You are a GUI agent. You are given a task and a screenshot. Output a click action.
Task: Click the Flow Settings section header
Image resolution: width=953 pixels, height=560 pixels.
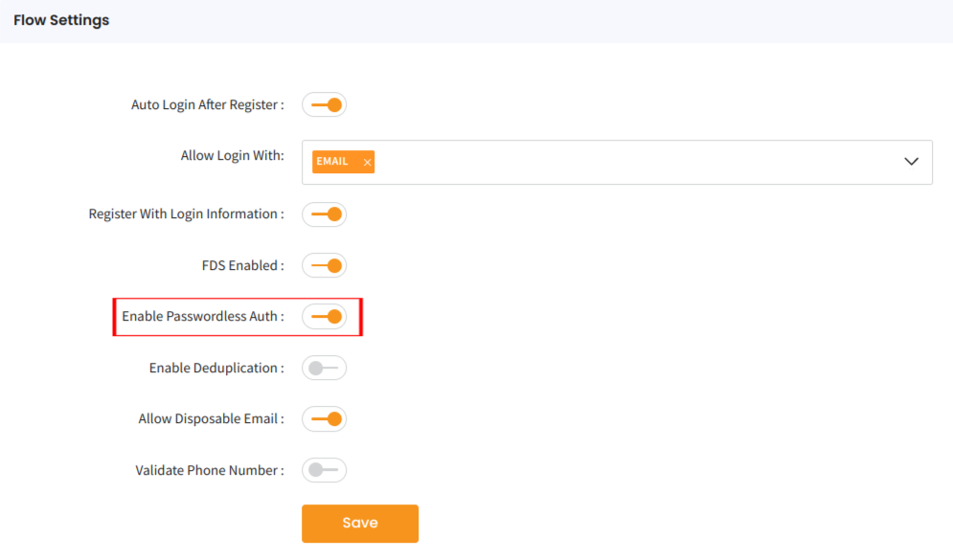pos(61,20)
